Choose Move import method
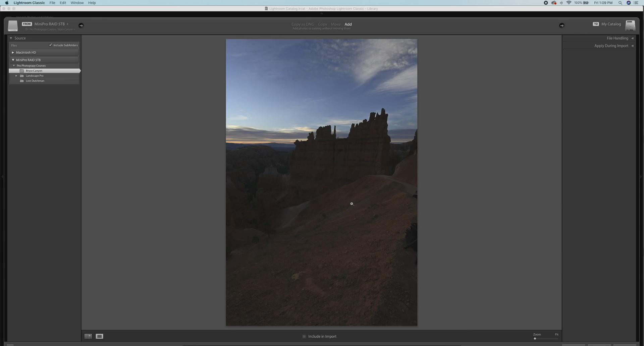Image resolution: width=644 pixels, height=346 pixels. [336, 24]
